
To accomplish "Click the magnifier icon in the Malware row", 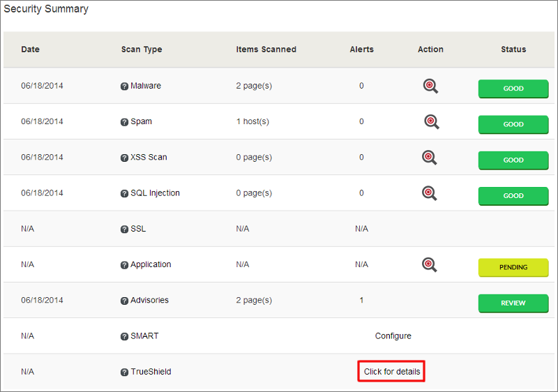I will [x=430, y=86].
